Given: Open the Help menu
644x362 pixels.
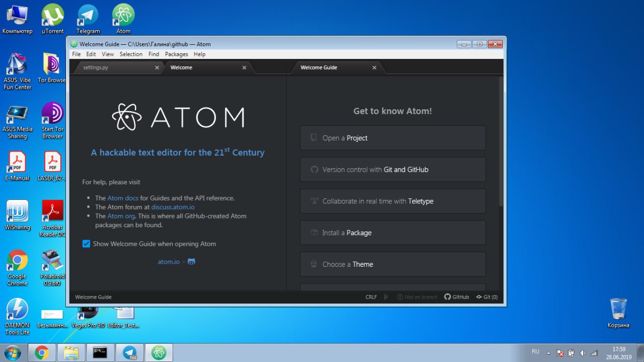Looking at the screenshot, I should (x=200, y=54).
